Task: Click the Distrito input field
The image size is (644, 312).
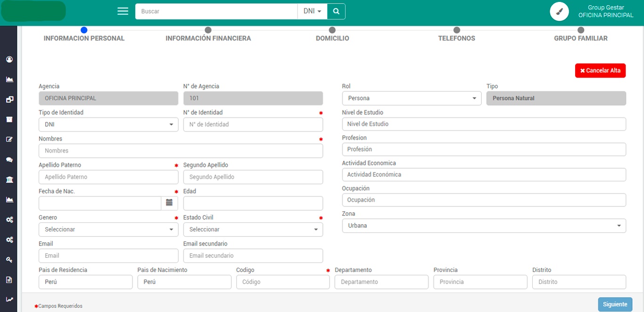Action: [579, 282]
